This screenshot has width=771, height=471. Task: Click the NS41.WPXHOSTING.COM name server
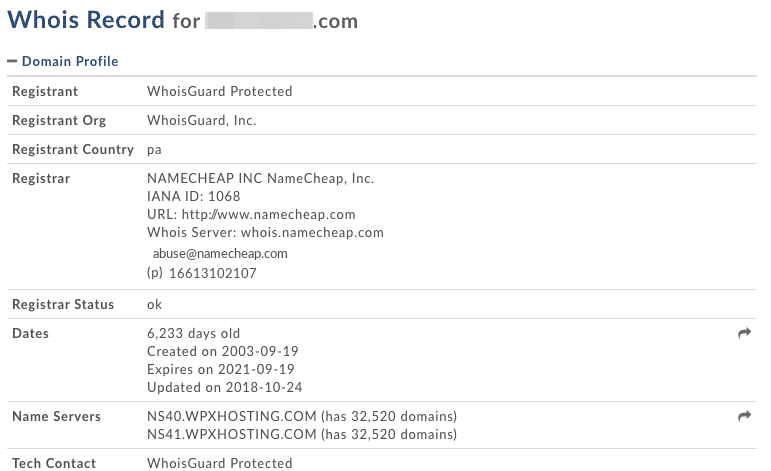[x=232, y=434]
